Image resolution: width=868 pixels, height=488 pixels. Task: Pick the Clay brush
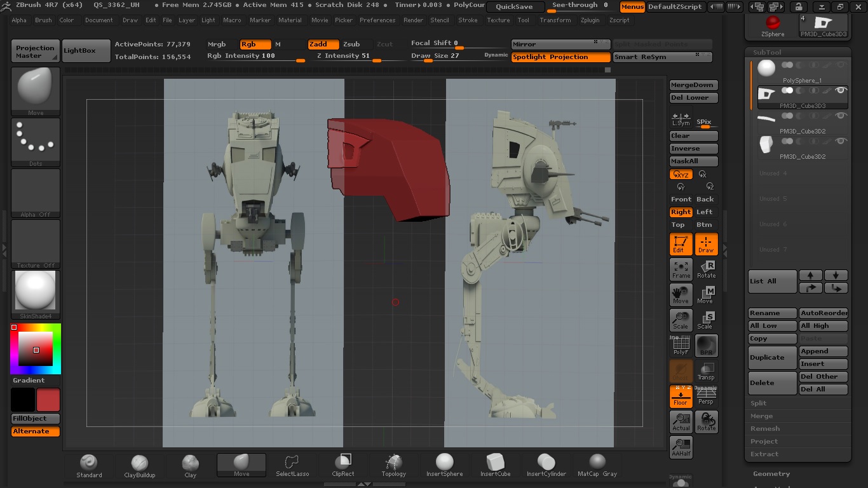tap(190, 466)
